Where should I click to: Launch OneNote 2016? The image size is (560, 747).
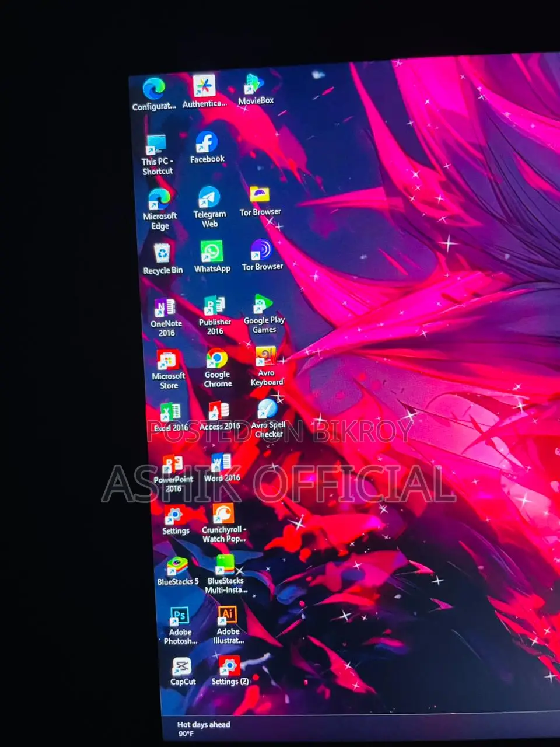[166, 317]
